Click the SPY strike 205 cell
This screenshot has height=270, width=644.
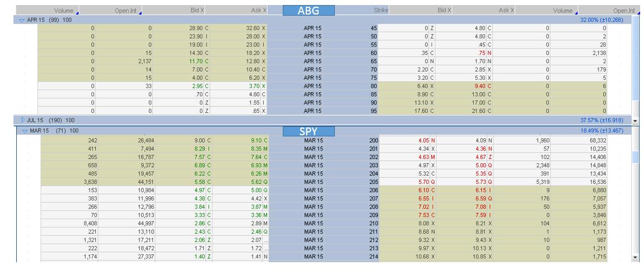pyautogui.click(x=374, y=182)
